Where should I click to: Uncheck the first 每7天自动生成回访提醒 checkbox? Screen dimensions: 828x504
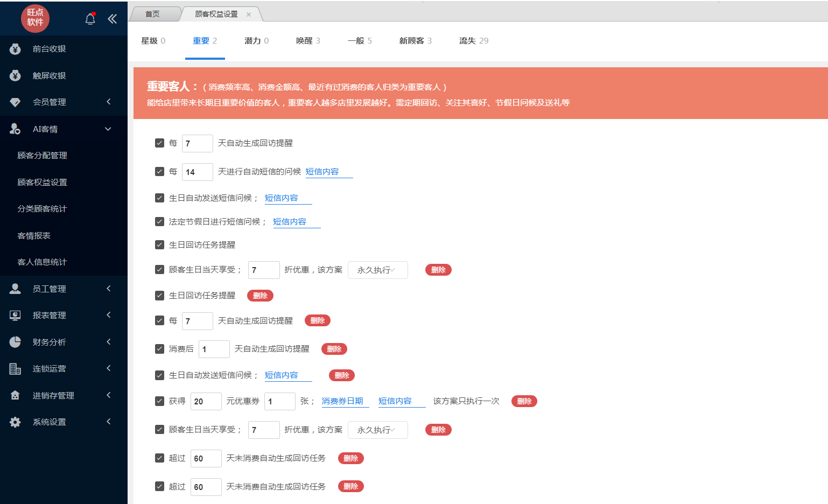[x=159, y=143]
